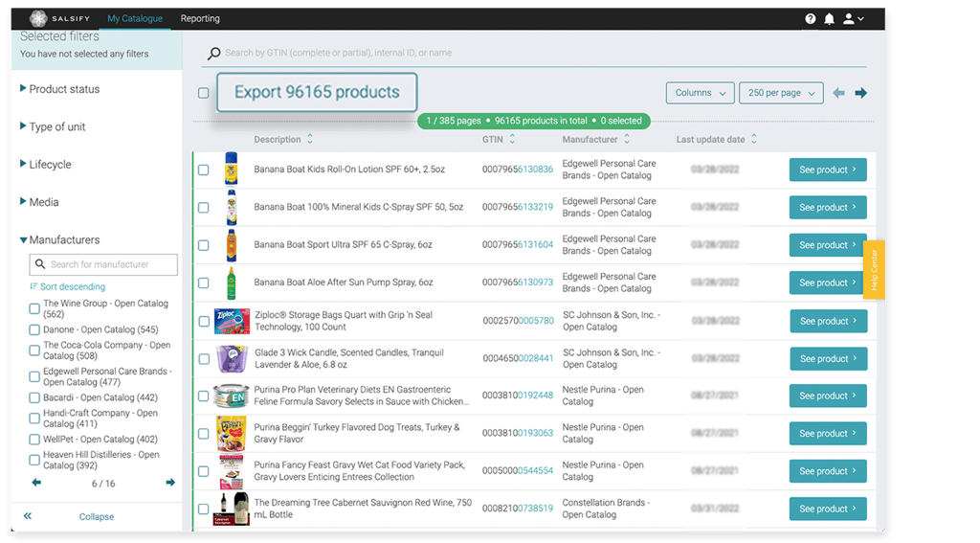Check Heaven Hill Distilleries filter
This screenshot has width=980, height=543.
34,461
